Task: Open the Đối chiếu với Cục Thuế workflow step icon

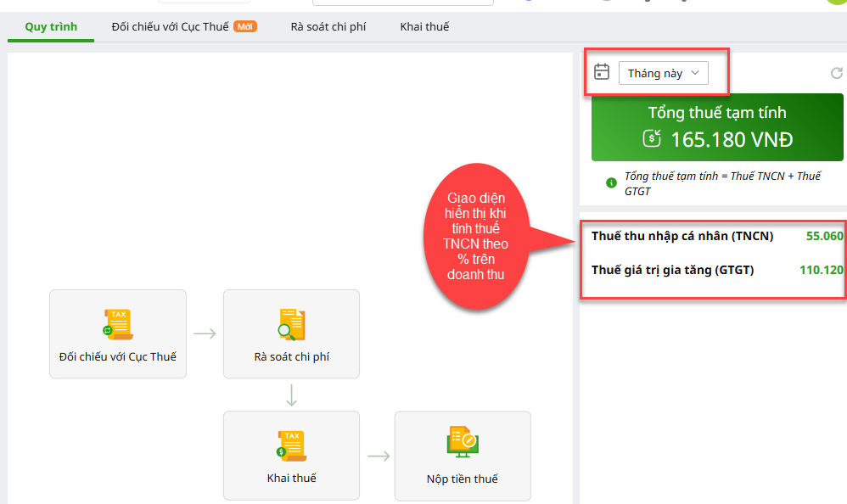Action: (117, 324)
